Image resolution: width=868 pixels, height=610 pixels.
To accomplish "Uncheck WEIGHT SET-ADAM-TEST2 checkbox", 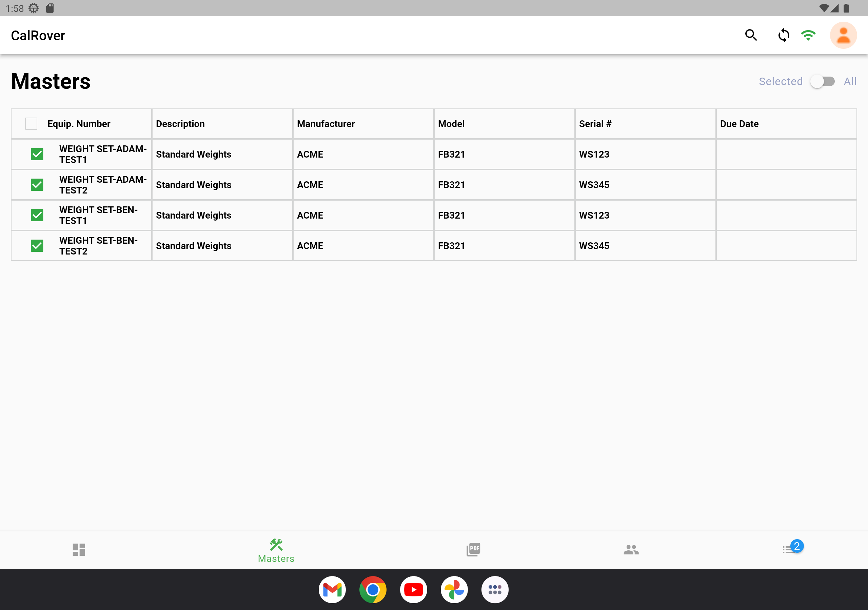I will [37, 185].
